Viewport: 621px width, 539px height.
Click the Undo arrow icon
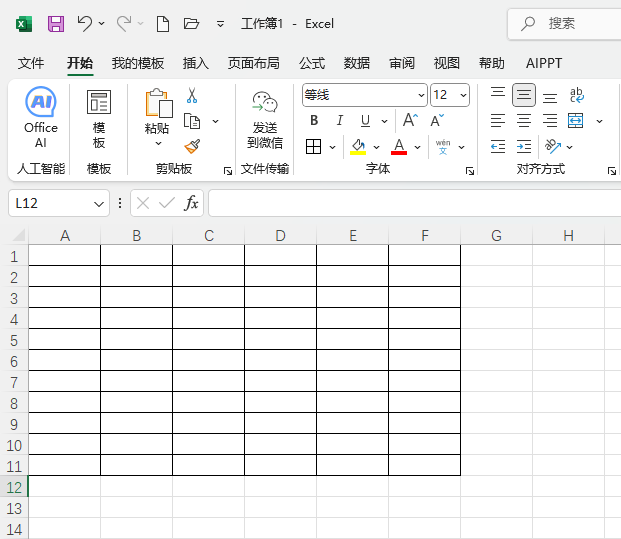click(84, 23)
